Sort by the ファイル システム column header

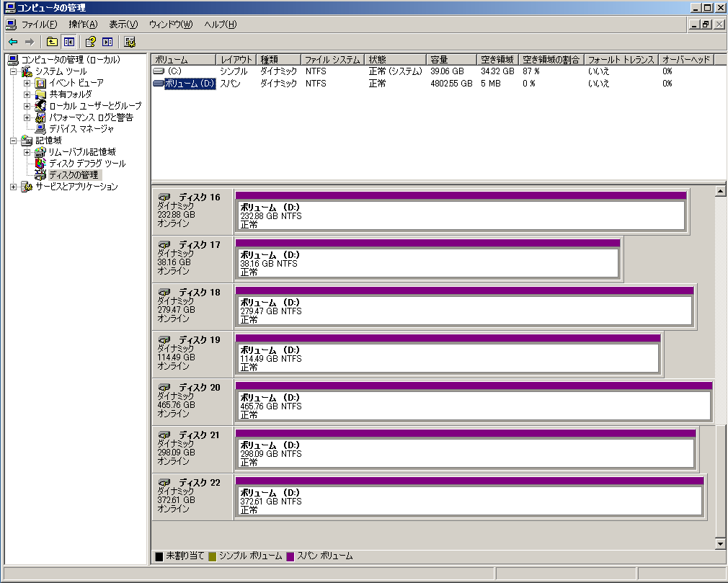coord(332,59)
